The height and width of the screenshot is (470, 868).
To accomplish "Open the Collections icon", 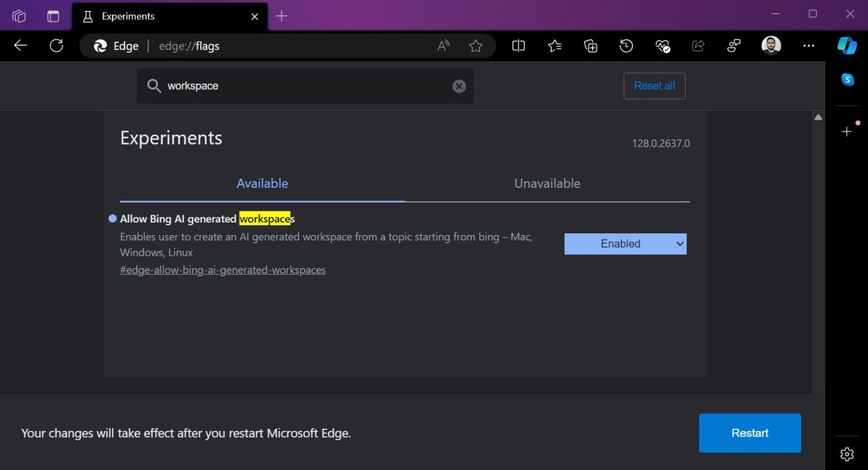I will [590, 46].
